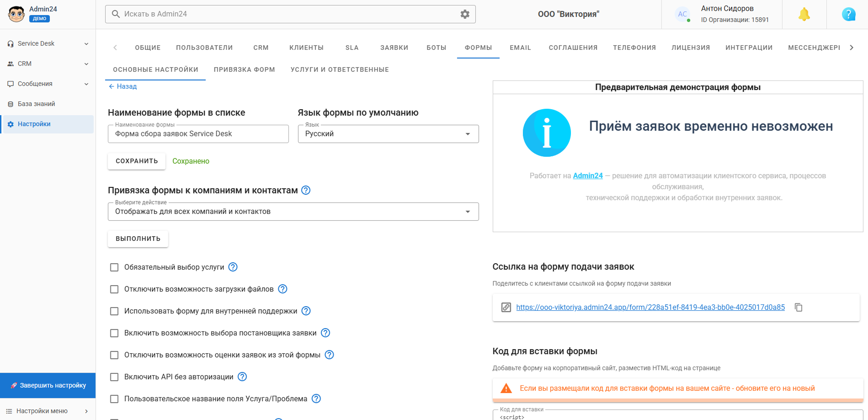
Task: Expand Сообщения sidebar menu
Action: 48,84
